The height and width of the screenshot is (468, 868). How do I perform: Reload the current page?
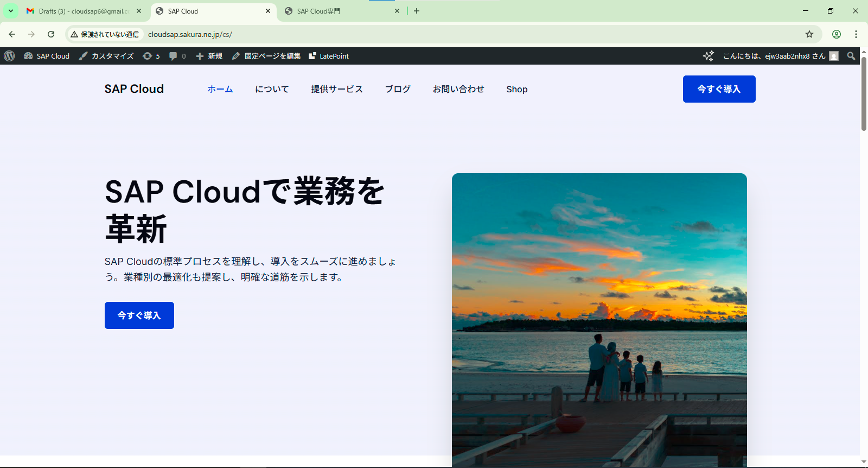coord(51,34)
